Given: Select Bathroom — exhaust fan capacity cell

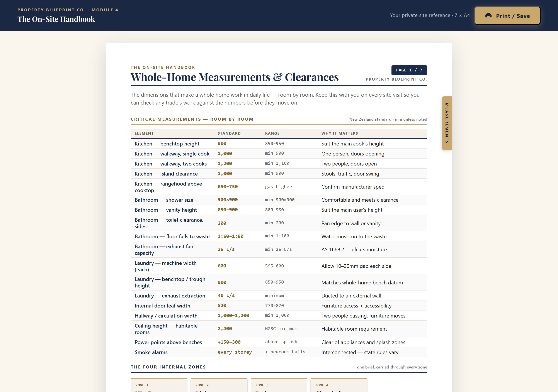Looking at the screenshot, I should tap(164, 250).
